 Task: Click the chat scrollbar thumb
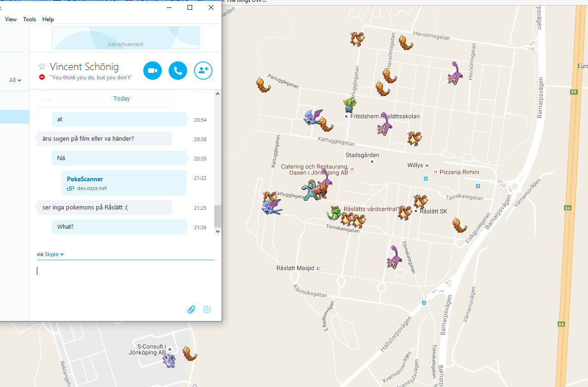coord(218,216)
